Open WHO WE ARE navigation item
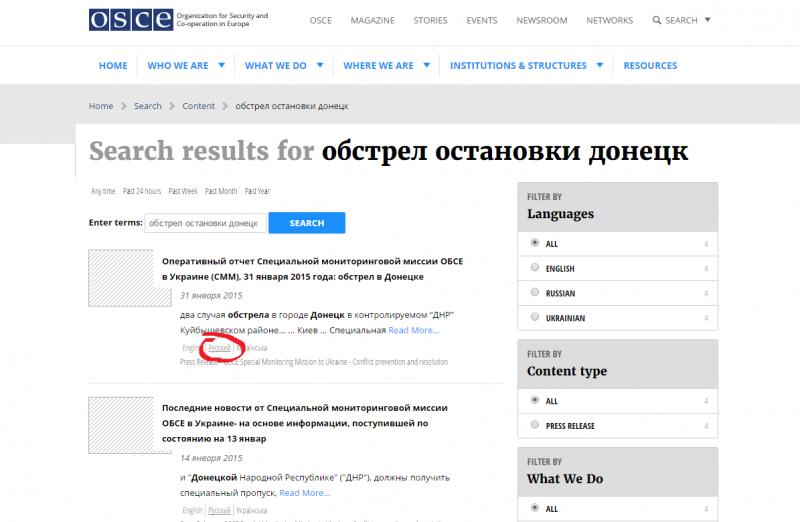This screenshot has height=522, width=800. tap(178, 65)
